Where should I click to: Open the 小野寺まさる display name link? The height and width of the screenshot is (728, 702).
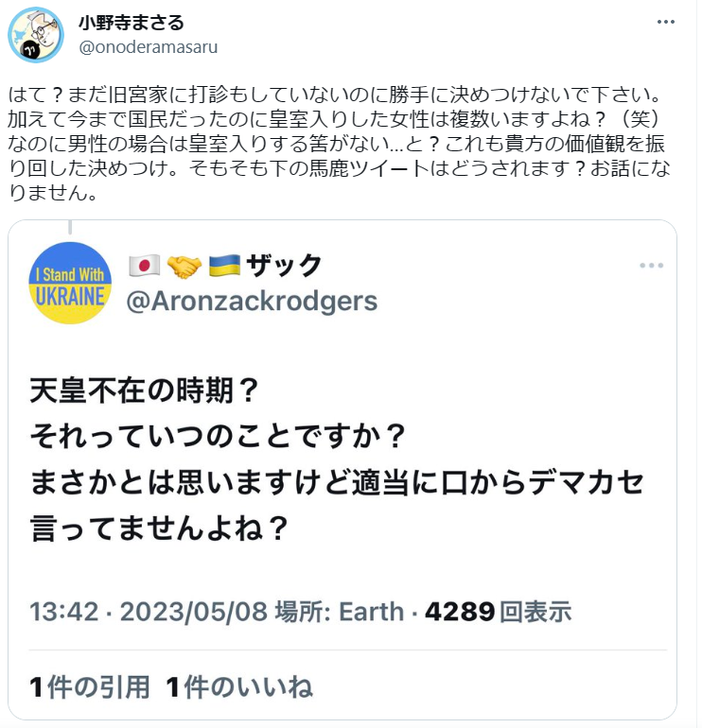[132, 23]
